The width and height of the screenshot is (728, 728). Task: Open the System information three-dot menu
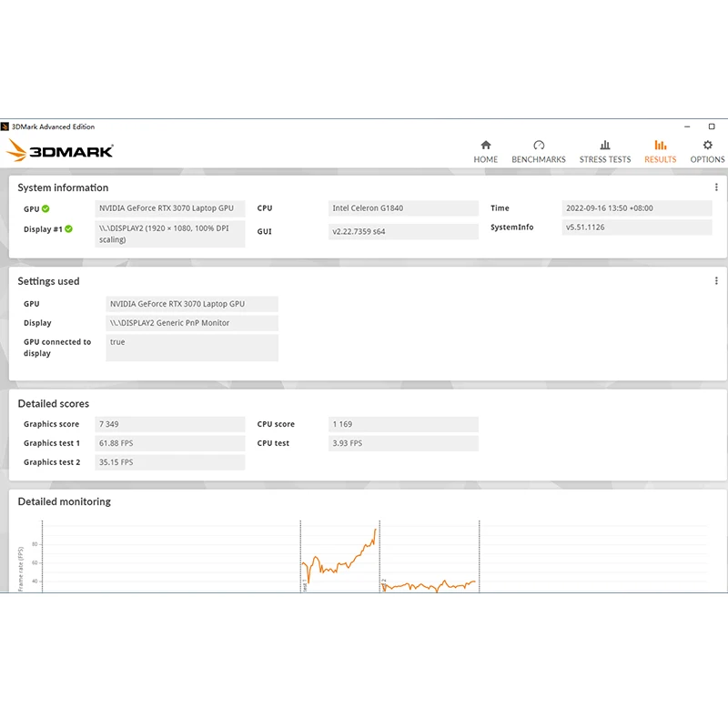pos(716,187)
